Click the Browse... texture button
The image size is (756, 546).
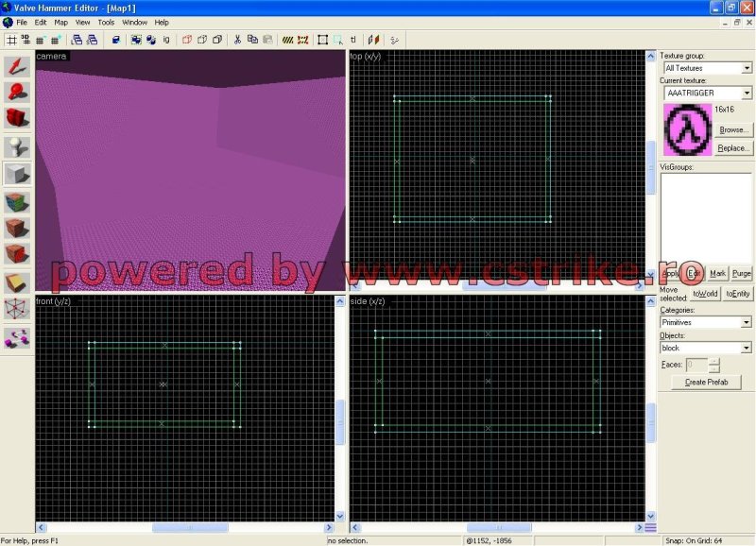(733, 129)
